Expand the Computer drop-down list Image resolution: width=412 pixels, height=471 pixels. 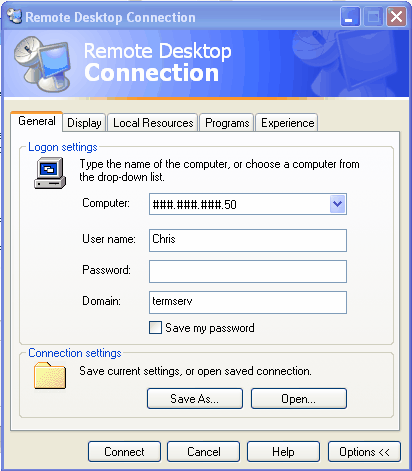coord(338,204)
